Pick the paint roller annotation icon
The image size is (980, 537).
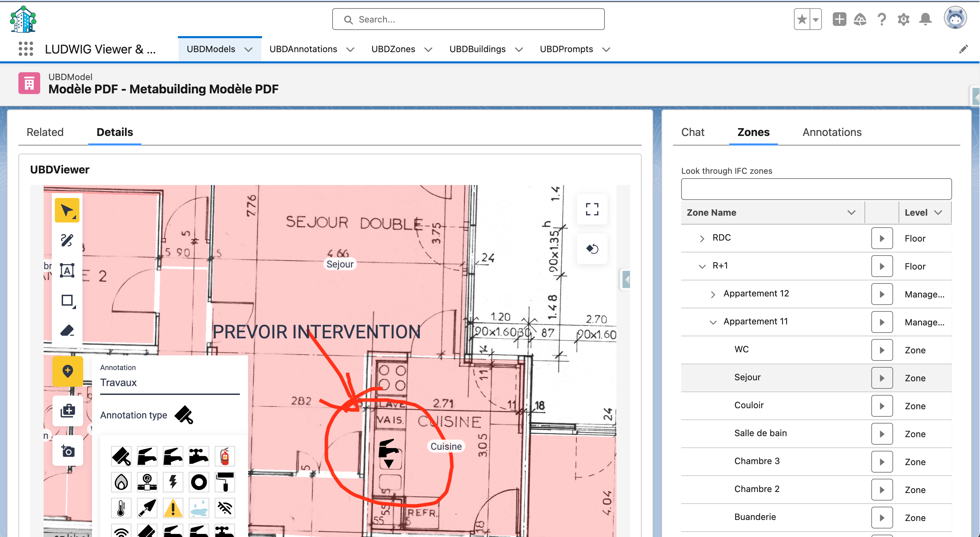[x=225, y=482]
